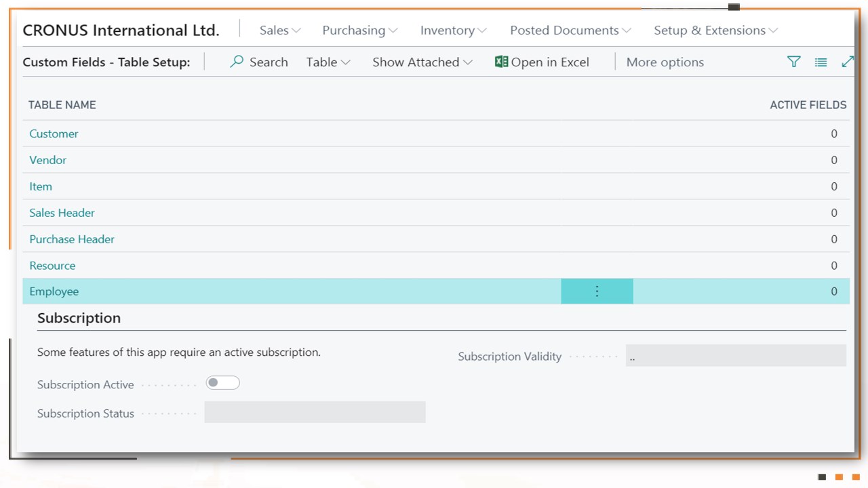The image size is (868, 488).
Task: Sort by ACTIVE FIELDS column header
Action: click(808, 105)
